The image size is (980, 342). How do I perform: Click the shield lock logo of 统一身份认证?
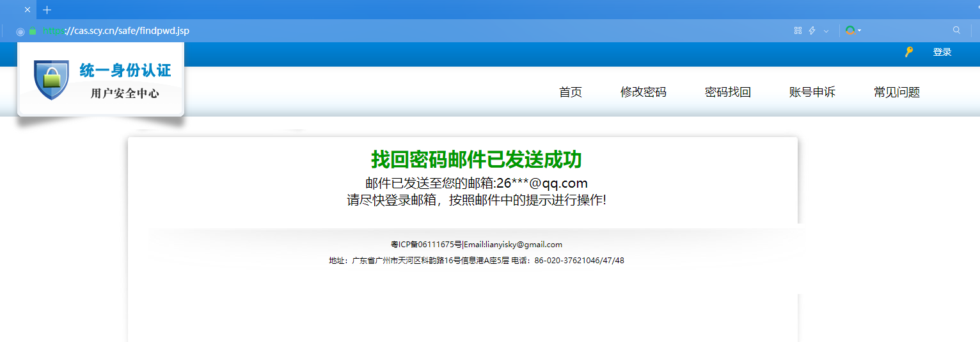tap(51, 80)
